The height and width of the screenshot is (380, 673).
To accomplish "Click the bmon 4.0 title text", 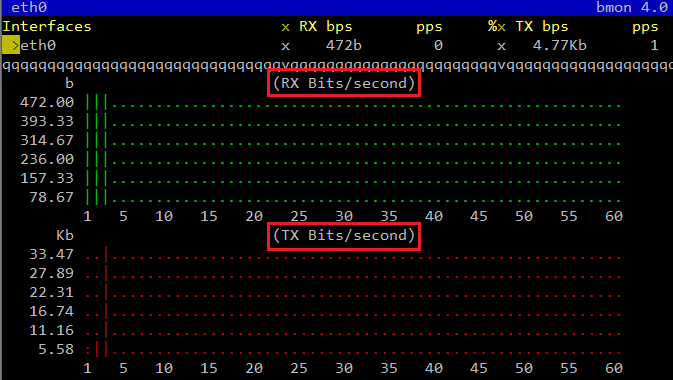I will pos(632,7).
